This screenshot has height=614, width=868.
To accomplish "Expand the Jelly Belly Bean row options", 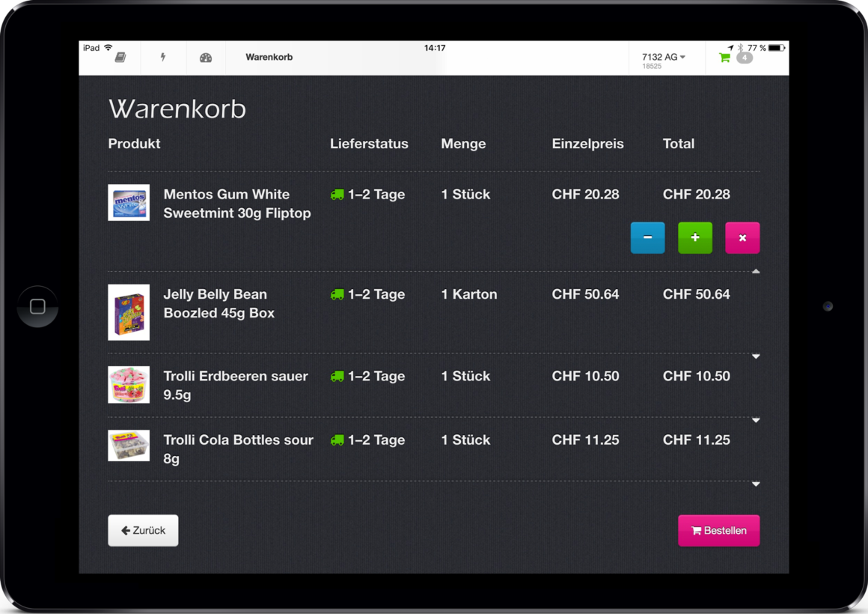I will pyautogui.click(x=756, y=356).
